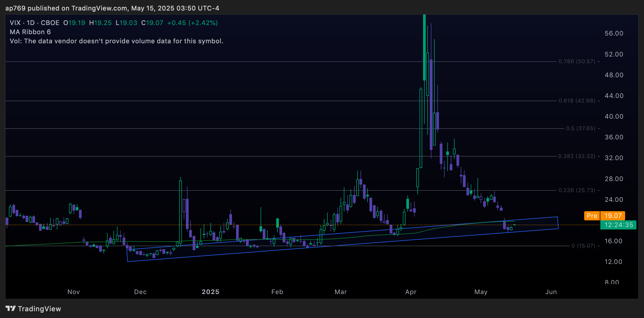Click the 0.618 (42.98) Fibonacci label
The height and width of the screenshot is (318, 644).
point(577,101)
